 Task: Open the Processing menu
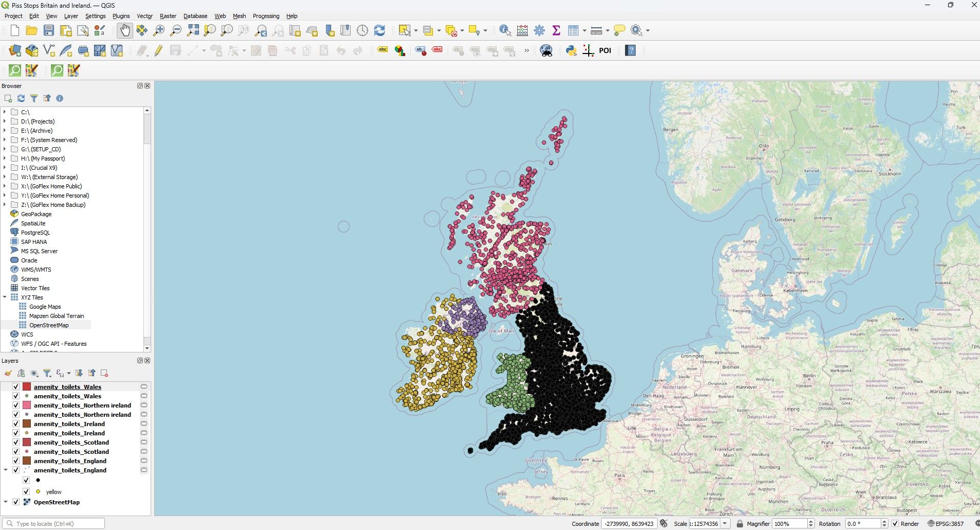[x=265, y=16]
